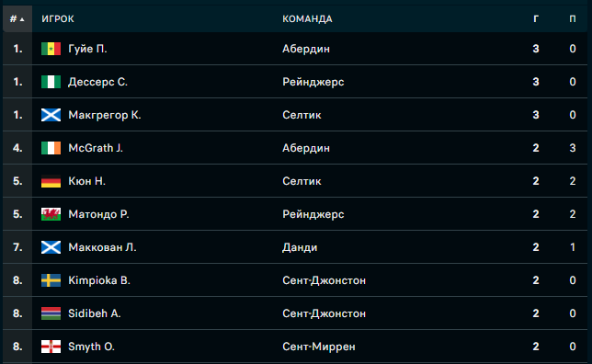Sort by the ИГРОК column header
The image size is (592, 364).
tap(58, 19)
